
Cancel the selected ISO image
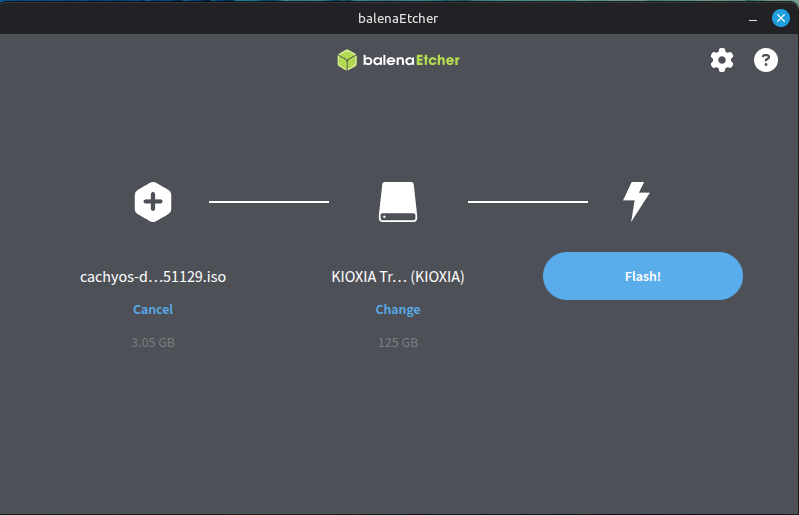click(153, 309)
